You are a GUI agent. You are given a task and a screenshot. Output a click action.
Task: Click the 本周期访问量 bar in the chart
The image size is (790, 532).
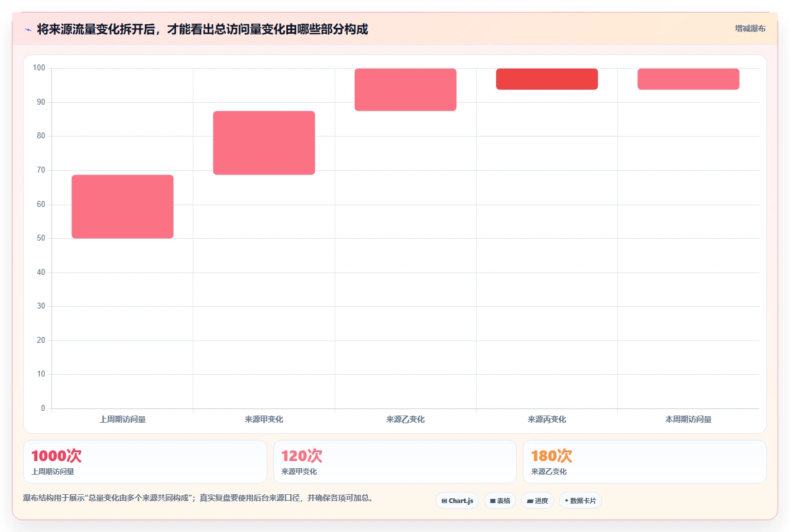pyautogui.click(x=688, y=79)
